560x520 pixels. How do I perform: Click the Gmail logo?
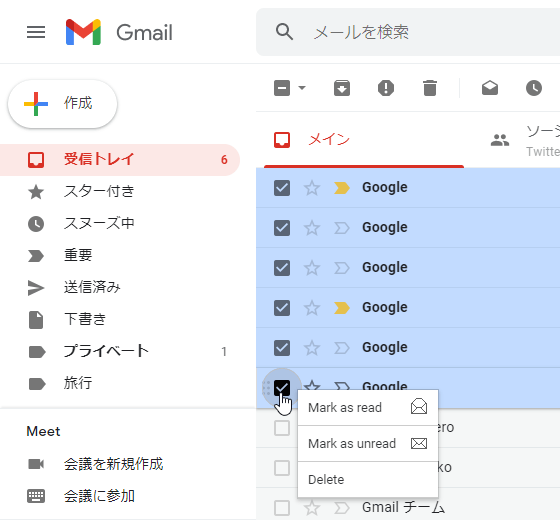coord(119,32)
